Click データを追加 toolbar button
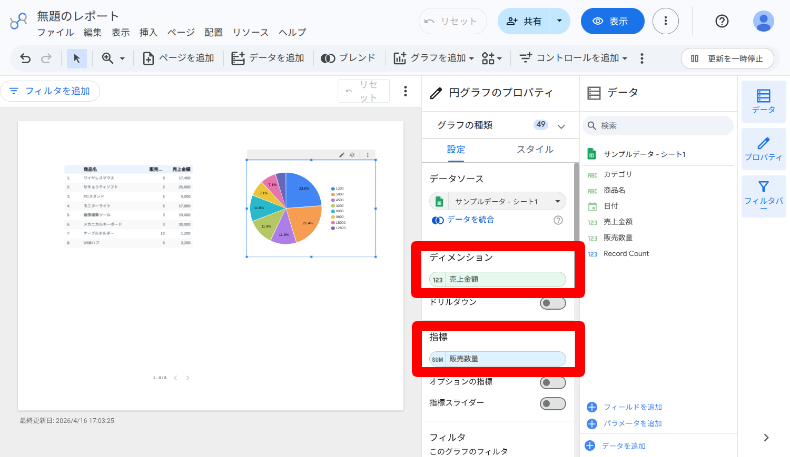 click(268, 58)
